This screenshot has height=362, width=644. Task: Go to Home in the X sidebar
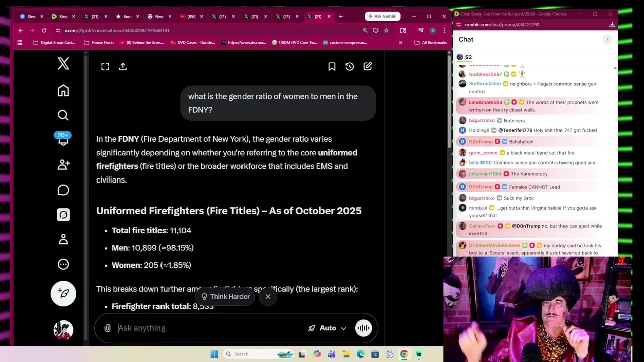tap(63, 90)
